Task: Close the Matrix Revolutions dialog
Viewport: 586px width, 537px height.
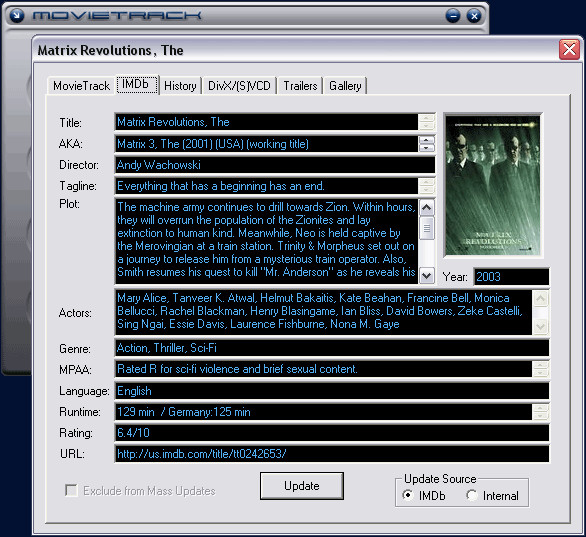Action: coord(569,49)
